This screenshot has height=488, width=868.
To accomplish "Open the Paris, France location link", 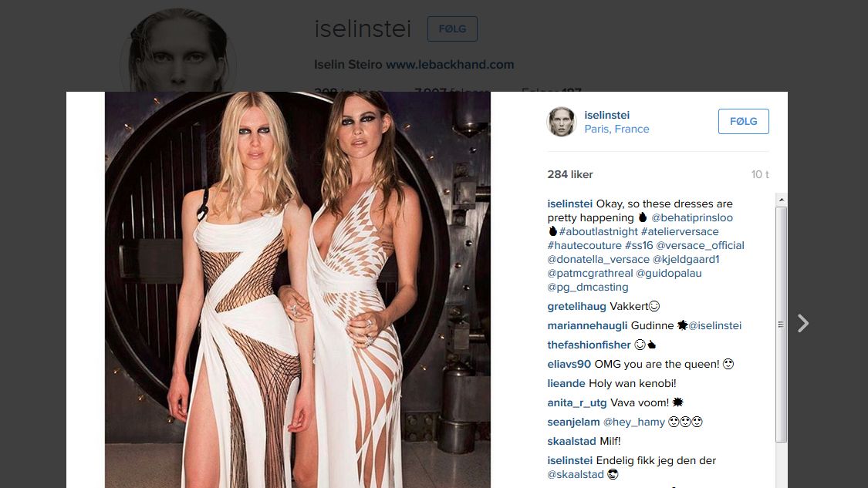I will (x=616, y=129).
